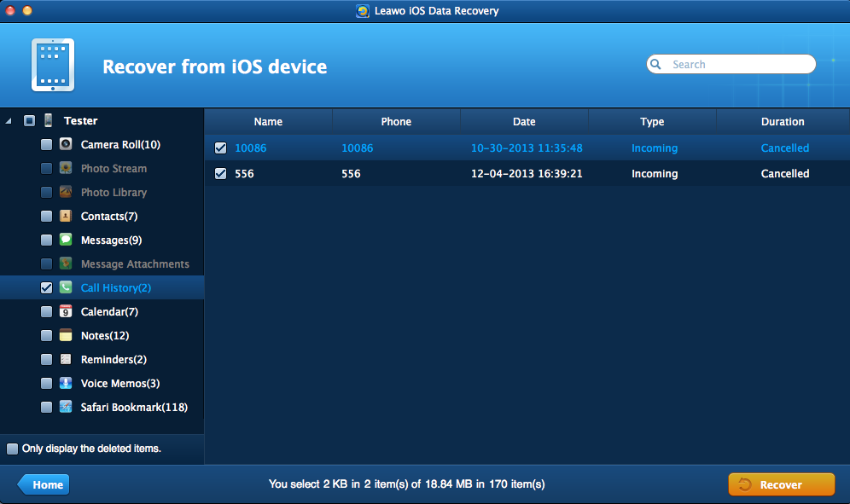Check the Notes(12) checkbox
This screenshot has width=850, height=504.
pos(47,335)
